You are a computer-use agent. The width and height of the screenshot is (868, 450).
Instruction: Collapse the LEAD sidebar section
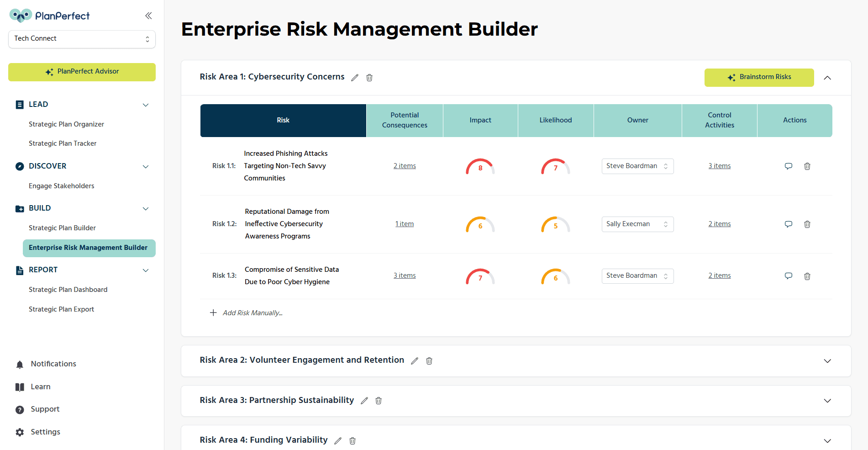(146, 105)
